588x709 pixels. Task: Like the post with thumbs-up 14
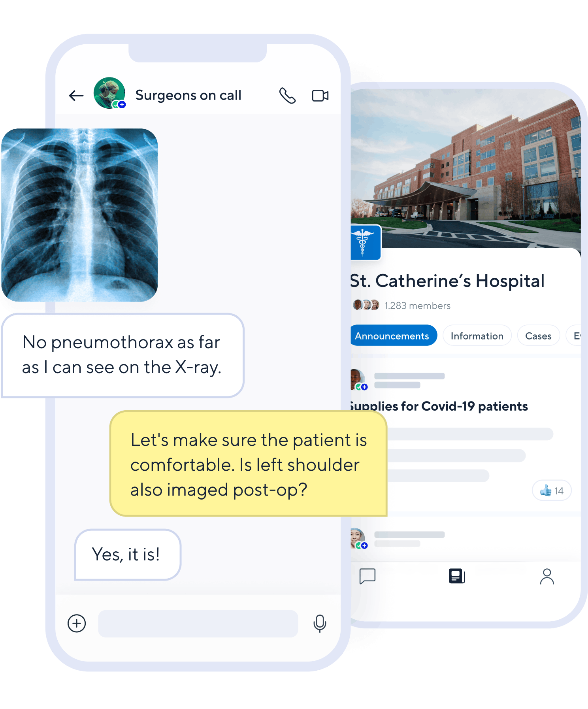(x=552, y=490)
